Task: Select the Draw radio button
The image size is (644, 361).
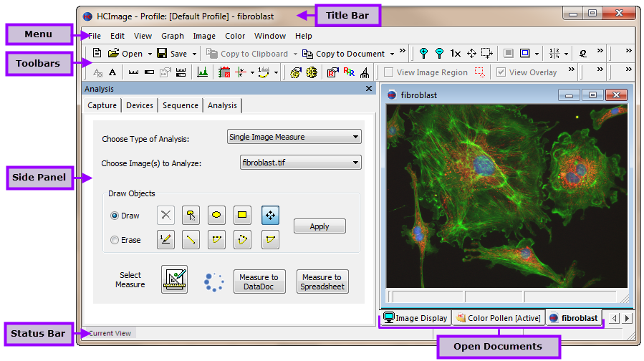Action: pyautogui.click(x=115, y=216)
